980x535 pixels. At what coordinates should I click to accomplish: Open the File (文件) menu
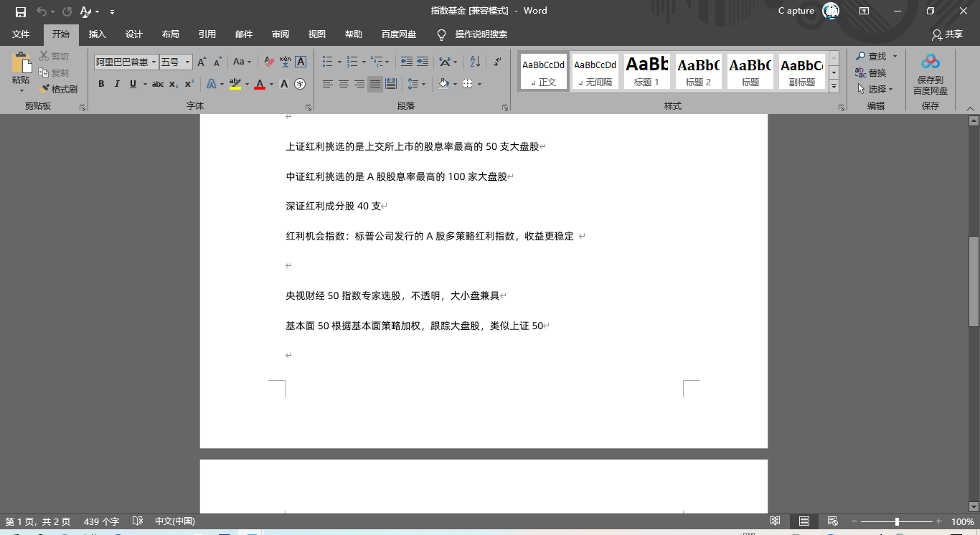tap(21, 34)
